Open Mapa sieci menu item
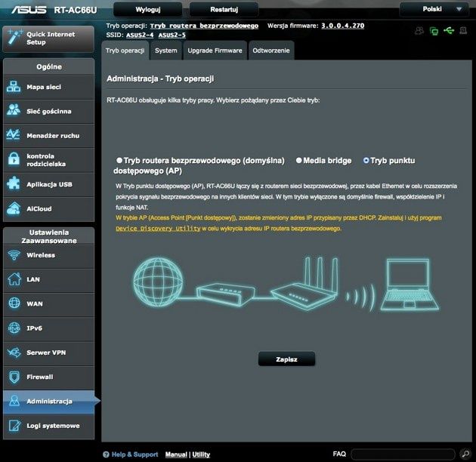Viewport: 476px width, 462px height. coord(48,87)
